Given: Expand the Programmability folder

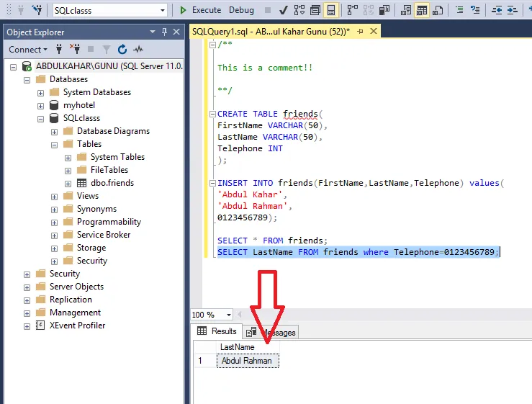Looking at the screenshot, I should pos(54,223).
